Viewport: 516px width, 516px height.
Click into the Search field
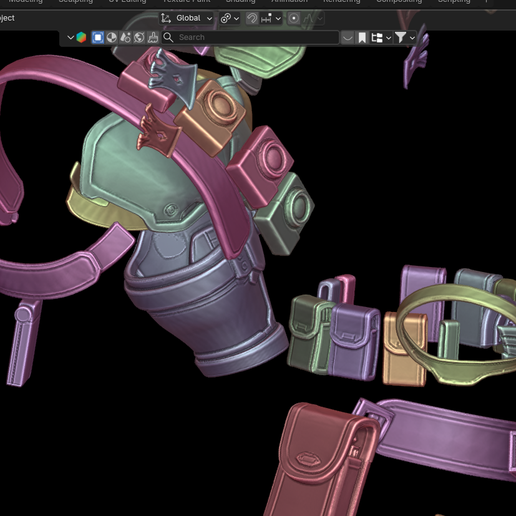point(251,37)
